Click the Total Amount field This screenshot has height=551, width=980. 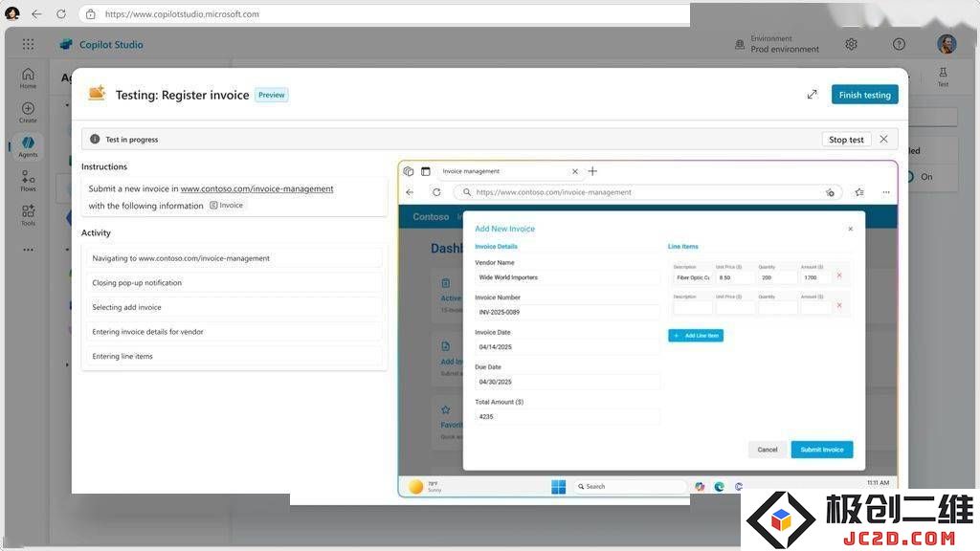567,417
